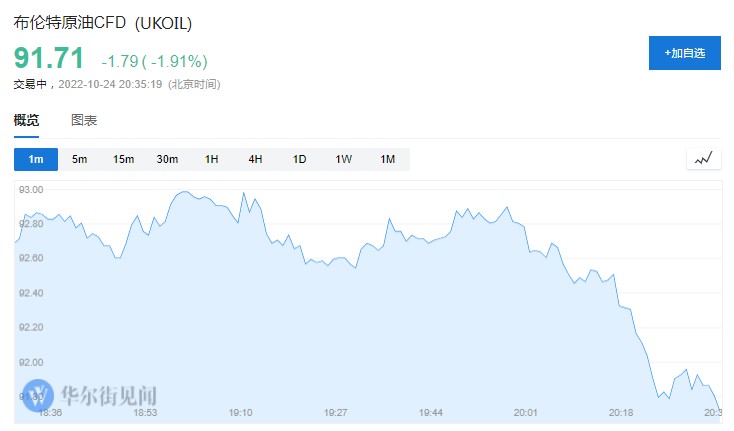Click the line chart style icon
The height and width of the screenshot is (431, 734).
[x=703, y=158]
